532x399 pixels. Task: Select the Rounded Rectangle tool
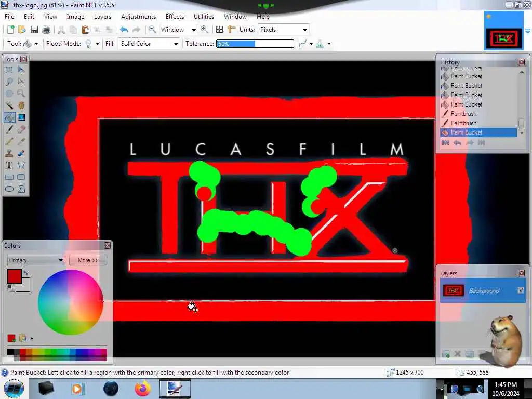(21, 177)
